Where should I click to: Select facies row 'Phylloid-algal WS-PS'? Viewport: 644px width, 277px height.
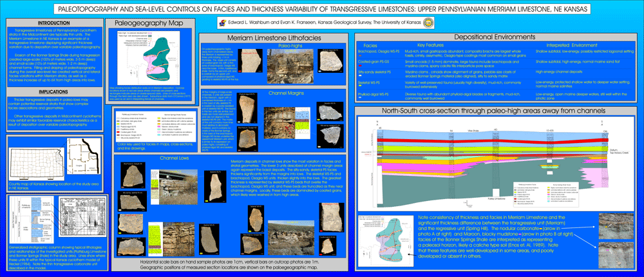(497, 95)
